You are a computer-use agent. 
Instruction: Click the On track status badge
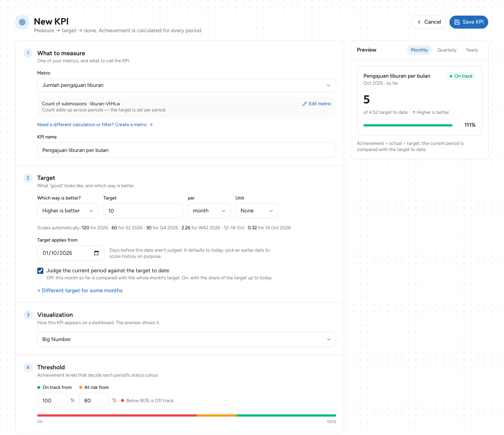pyautogui.click(x=461, y=76)
